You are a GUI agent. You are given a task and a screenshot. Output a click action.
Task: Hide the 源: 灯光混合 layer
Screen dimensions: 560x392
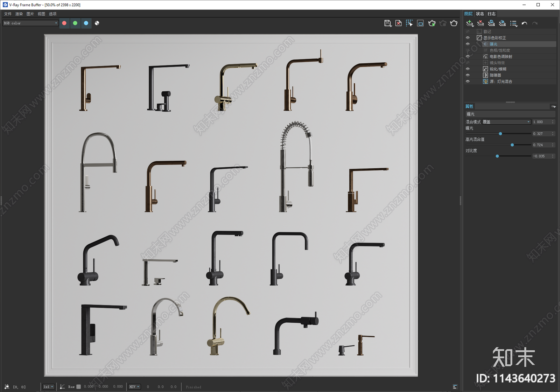(468, 82)
